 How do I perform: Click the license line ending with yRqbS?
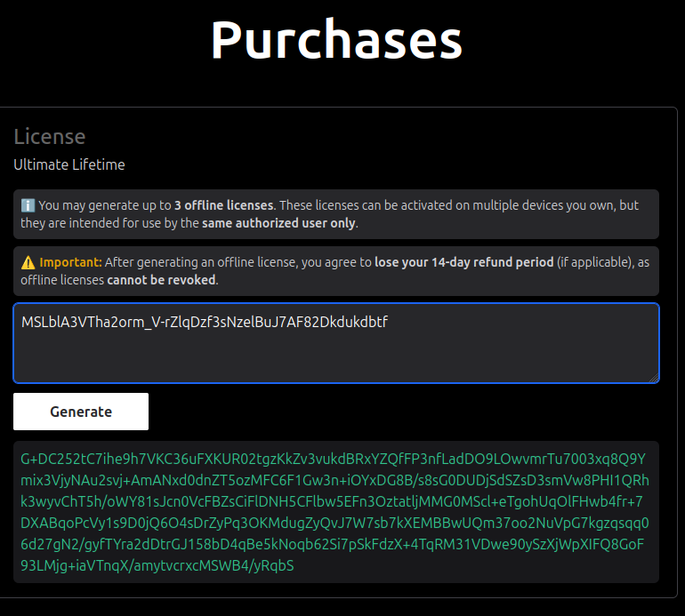(157, 565)
